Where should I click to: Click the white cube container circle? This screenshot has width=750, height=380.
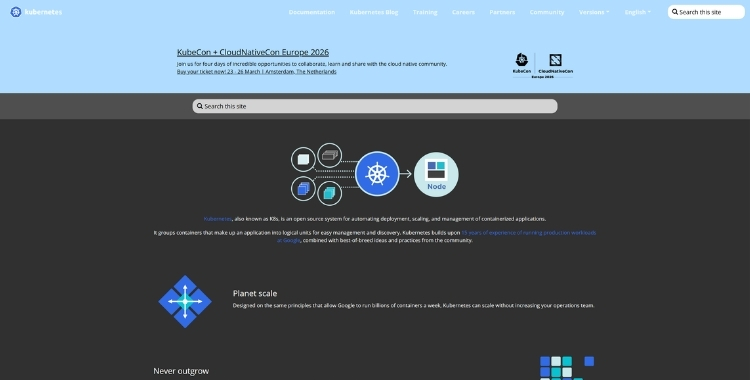tap(303, 159)
